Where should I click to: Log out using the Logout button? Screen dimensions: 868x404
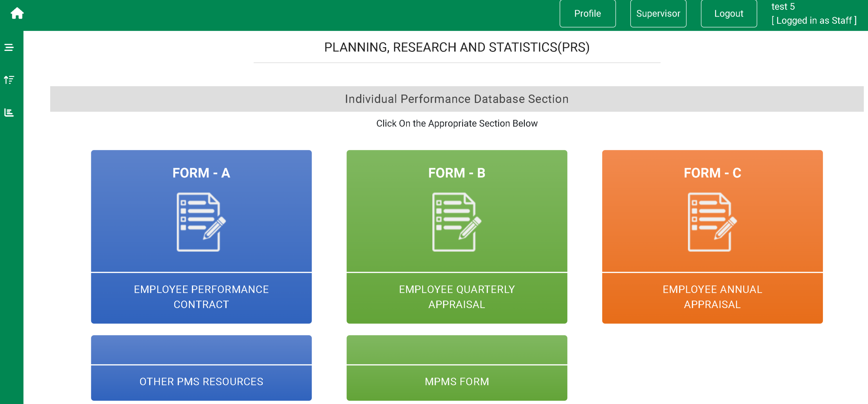click(x=728, y=14)
